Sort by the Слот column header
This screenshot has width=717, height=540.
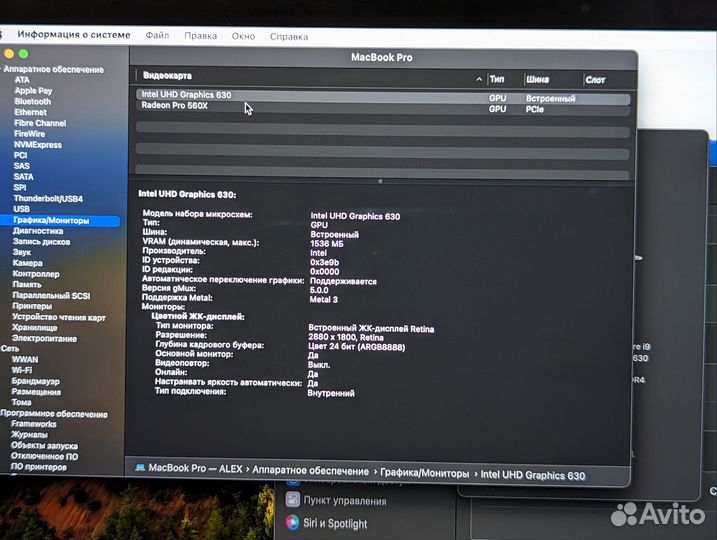pyautogui.click(x=595, y=80)
